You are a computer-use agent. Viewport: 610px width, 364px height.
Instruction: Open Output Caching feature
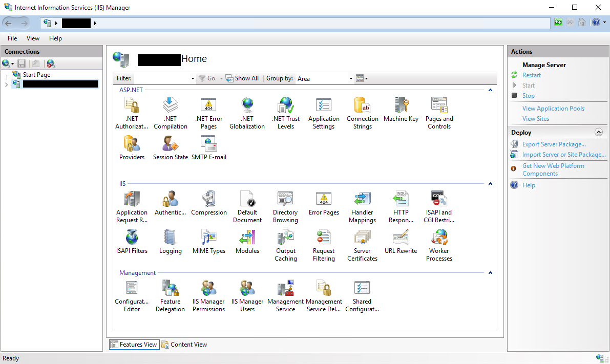pos(286,245)
